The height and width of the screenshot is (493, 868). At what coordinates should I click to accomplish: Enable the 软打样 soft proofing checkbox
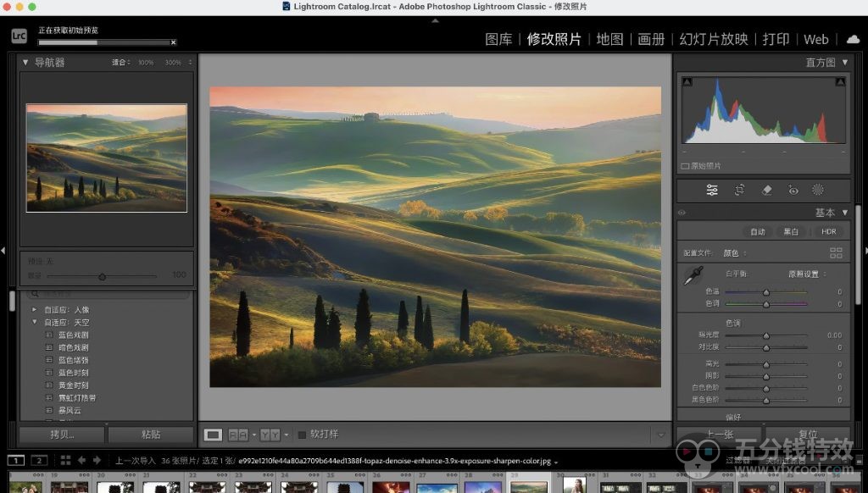point(302,435)
